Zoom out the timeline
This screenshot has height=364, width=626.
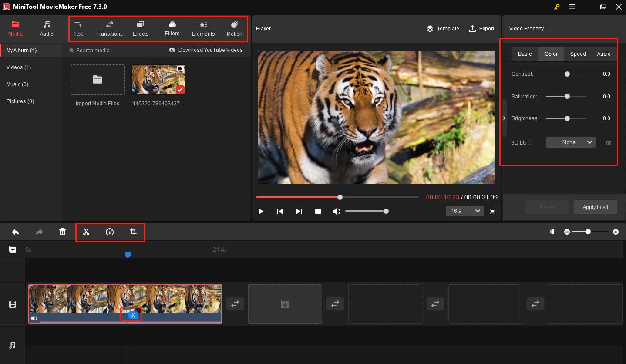567,232
